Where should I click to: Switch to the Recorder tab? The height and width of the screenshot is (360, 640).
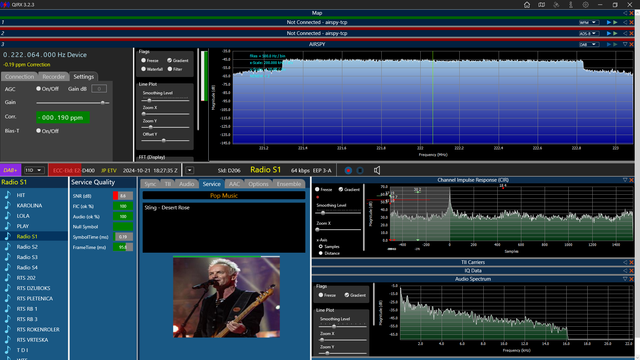[x=53, y=77]
